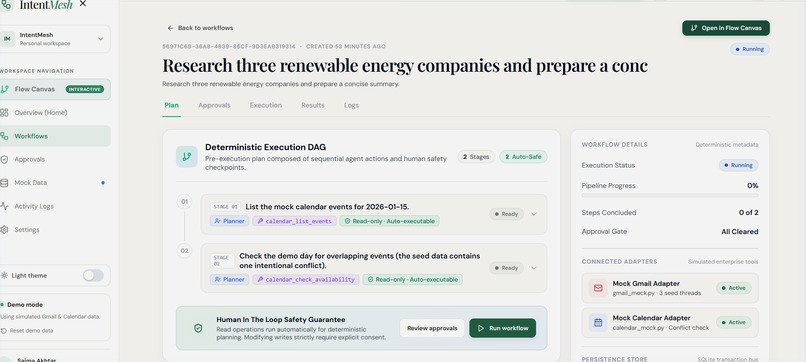Click the safety guarantee shield icon
The height and width of the screenshot is (362, 806).
[x=198, y=328]
